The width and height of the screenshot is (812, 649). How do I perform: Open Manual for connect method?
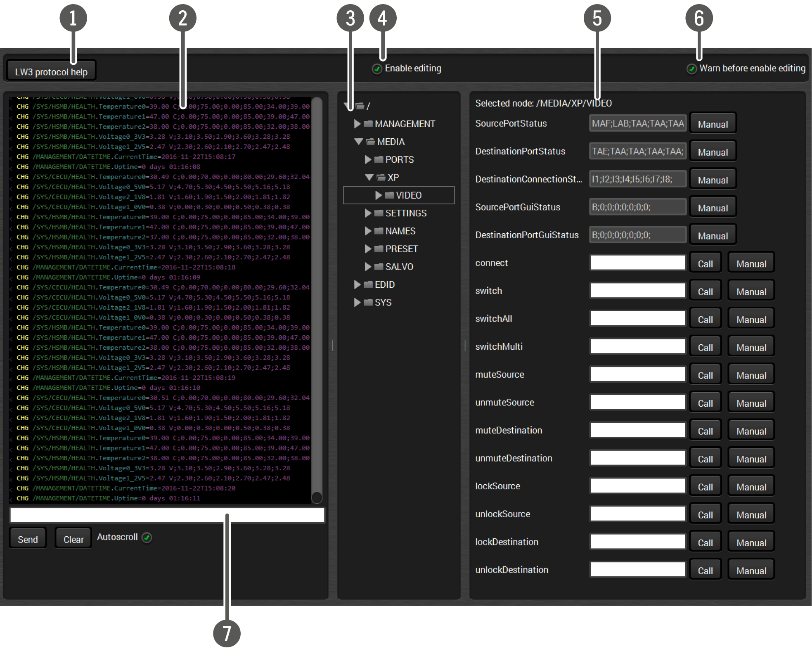pyautogui.click(x=751, y=263)
